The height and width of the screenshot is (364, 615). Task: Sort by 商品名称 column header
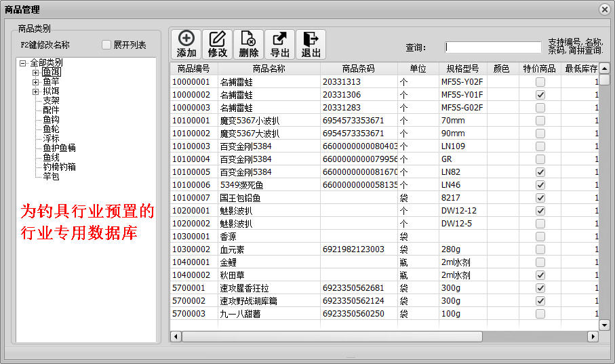tap(269, 69)
